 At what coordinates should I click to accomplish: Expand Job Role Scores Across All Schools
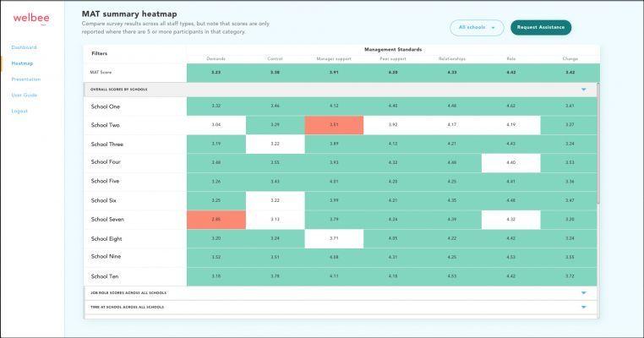584,293
